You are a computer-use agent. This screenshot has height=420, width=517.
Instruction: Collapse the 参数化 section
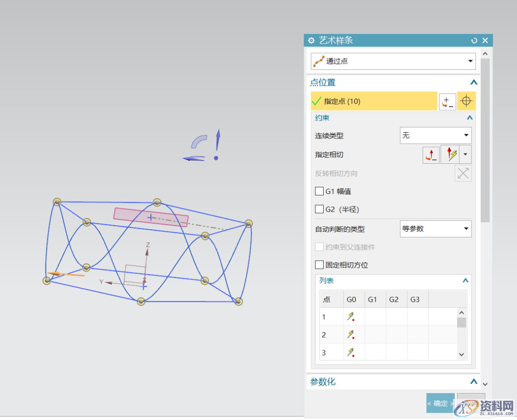click(473, 382)
